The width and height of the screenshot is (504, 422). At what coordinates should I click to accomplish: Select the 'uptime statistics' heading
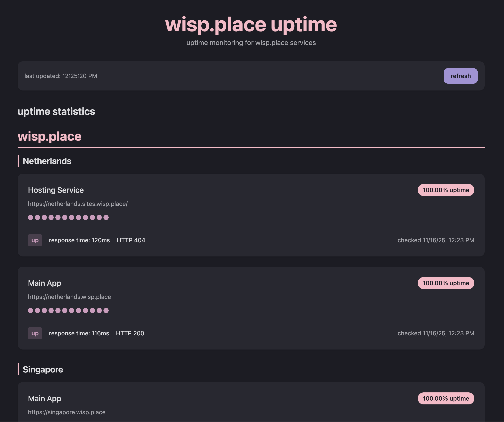(56, 111)
